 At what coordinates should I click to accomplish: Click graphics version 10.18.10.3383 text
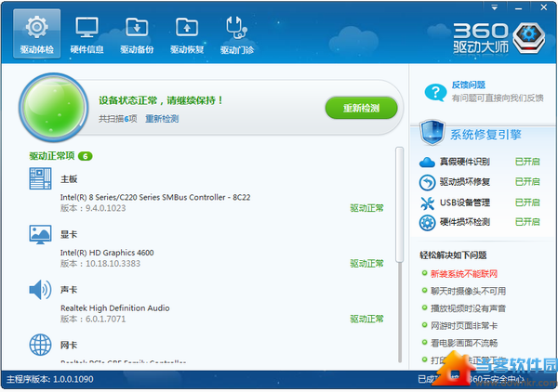100,264
